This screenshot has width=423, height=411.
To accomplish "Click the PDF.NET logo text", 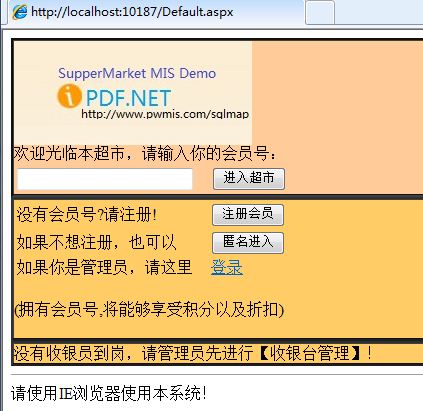I will pos(128,98).
